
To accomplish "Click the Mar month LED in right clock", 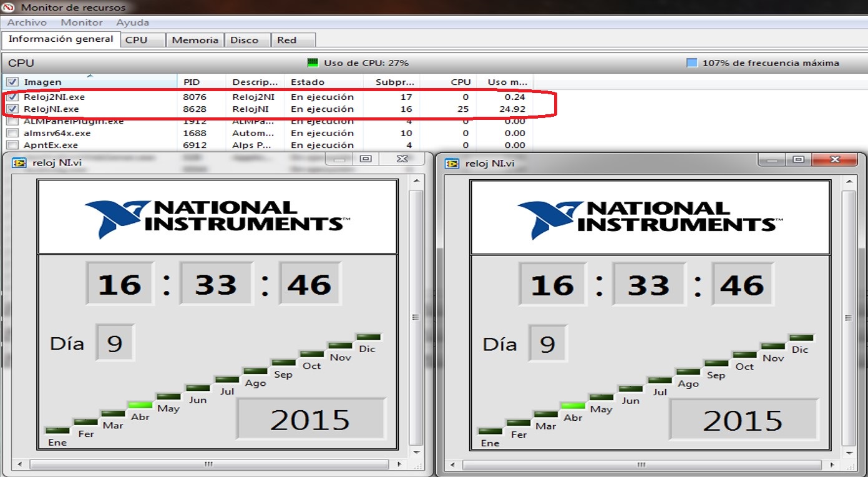I will point(545,414).
